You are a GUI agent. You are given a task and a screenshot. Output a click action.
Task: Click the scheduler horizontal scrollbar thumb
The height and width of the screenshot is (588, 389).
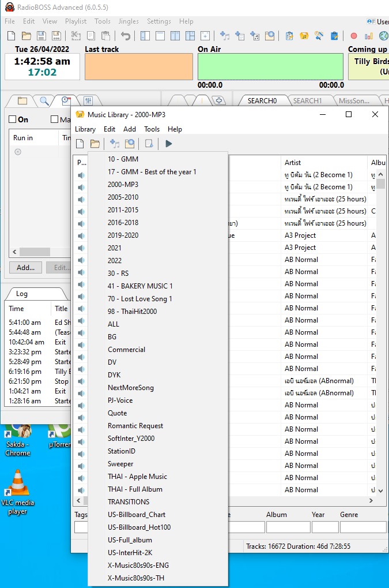35,252
